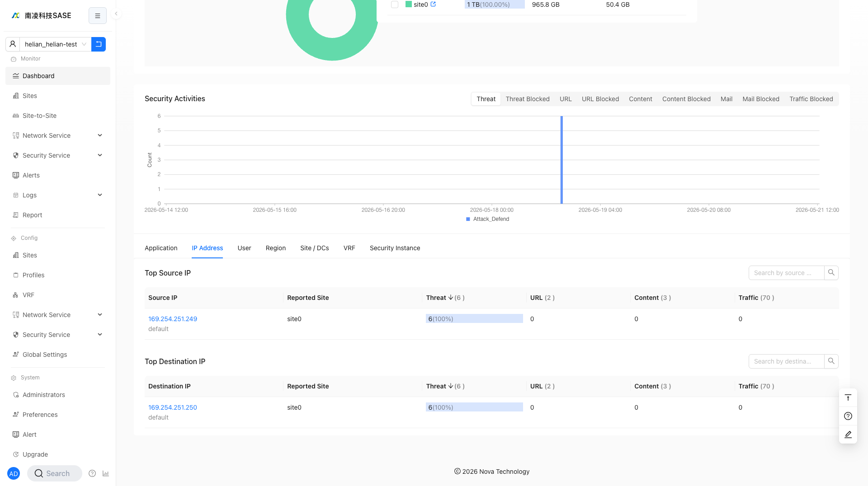Switch to the Region tab
Screen dimensions: 868x486
point(276,248)
